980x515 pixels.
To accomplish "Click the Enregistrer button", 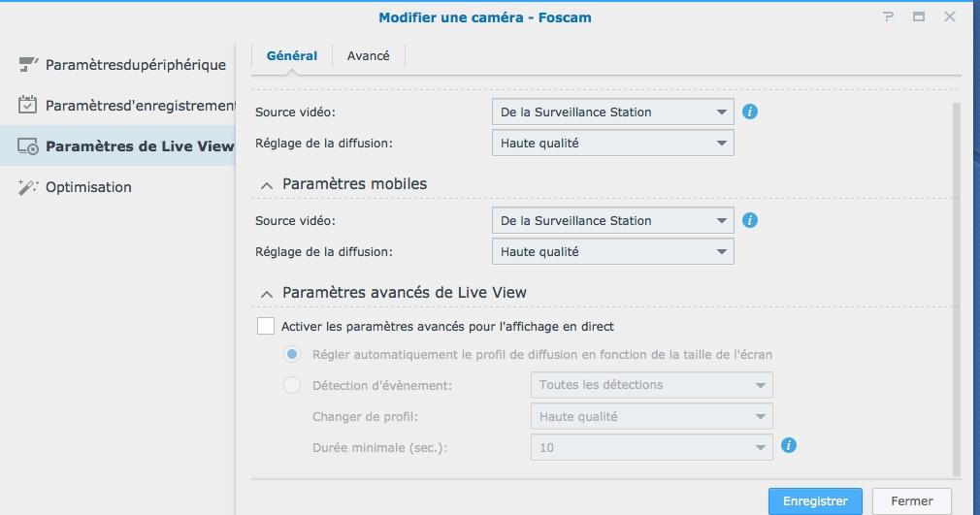I will (x=815, y=501).
